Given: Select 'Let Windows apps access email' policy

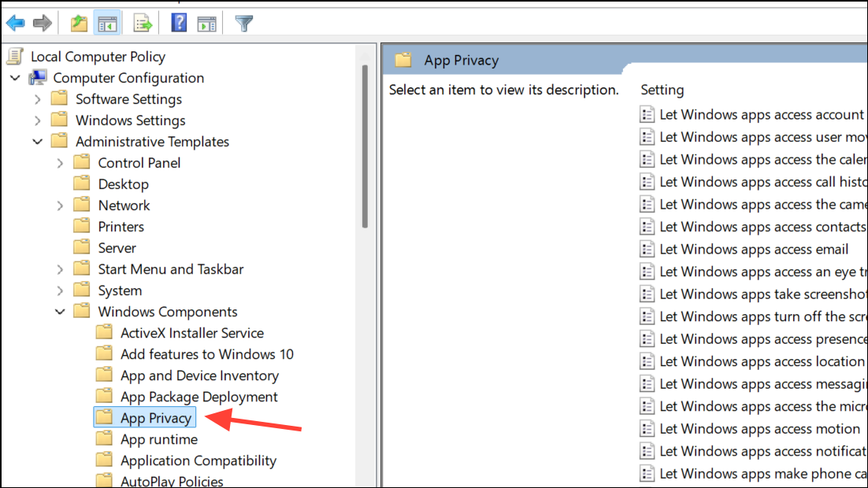Looking at the screenshot, I should point(753,250).
